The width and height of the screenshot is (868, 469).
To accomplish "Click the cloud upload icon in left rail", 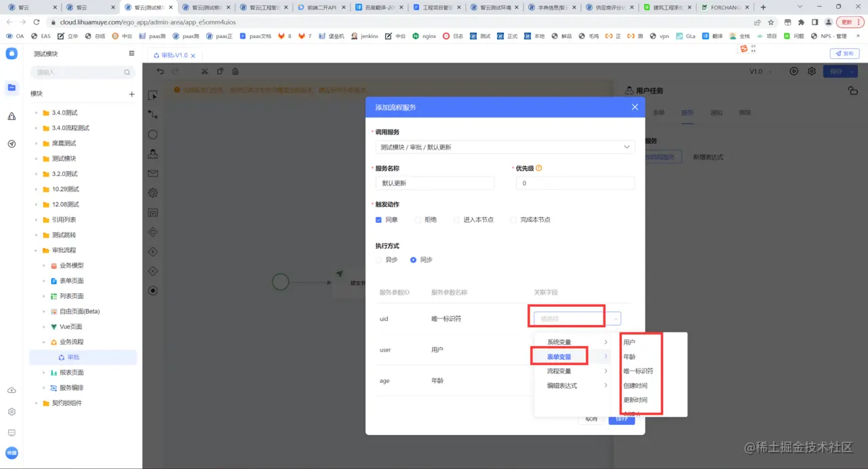I will coord(12,390).
